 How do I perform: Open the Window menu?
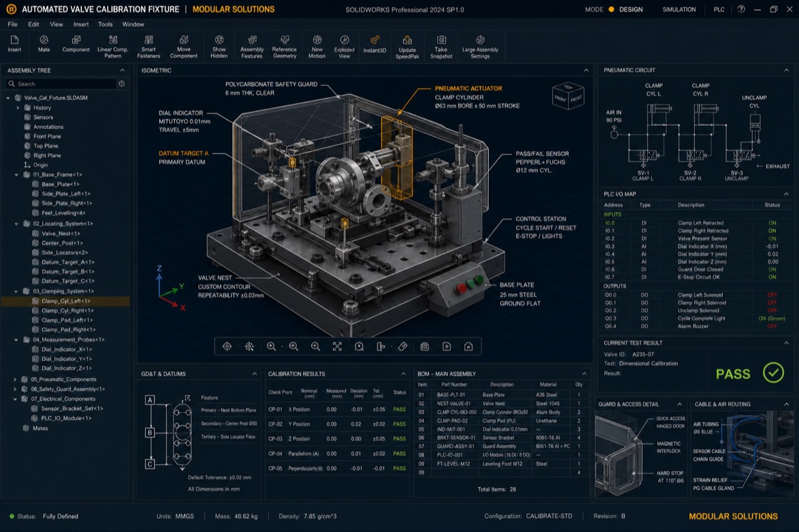coord(133,24)
